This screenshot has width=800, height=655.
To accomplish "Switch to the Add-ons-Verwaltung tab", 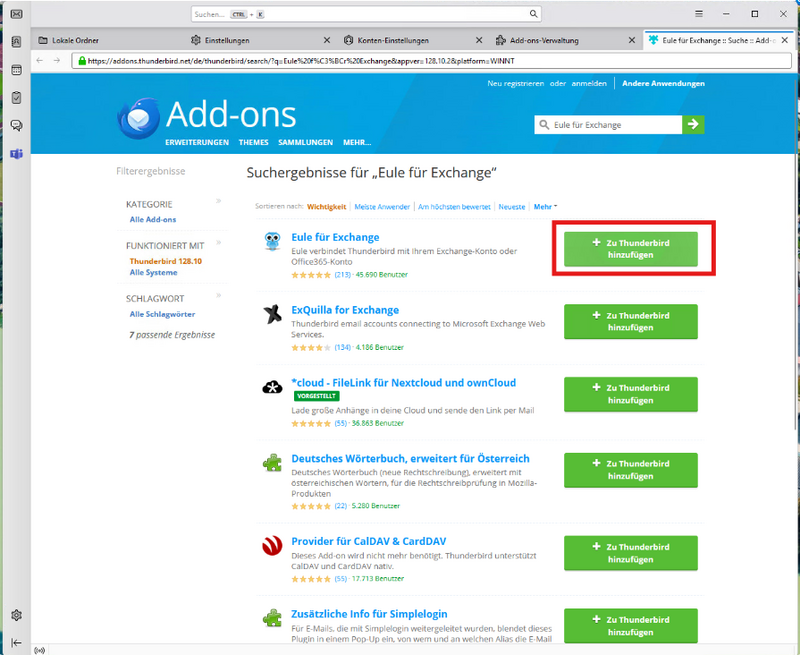I will (x=544, y=40).
